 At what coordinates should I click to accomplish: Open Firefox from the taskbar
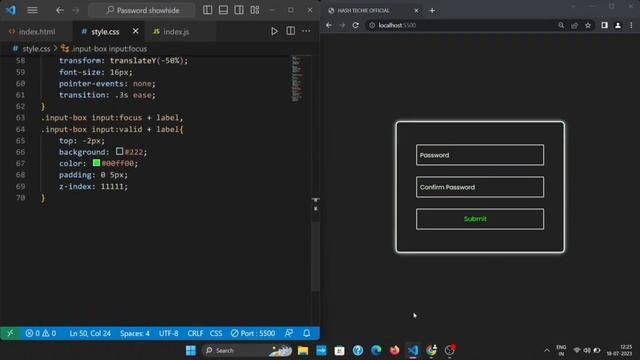(394, 350)
